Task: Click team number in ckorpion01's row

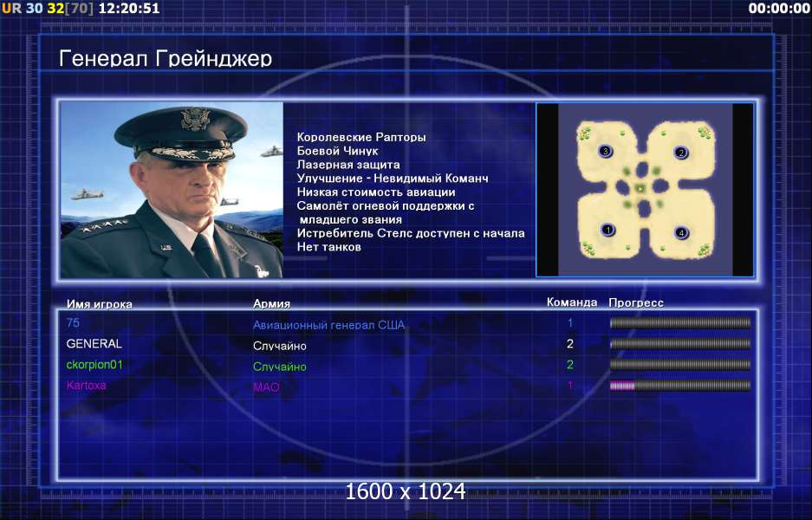Action: (x=570, y=364)
